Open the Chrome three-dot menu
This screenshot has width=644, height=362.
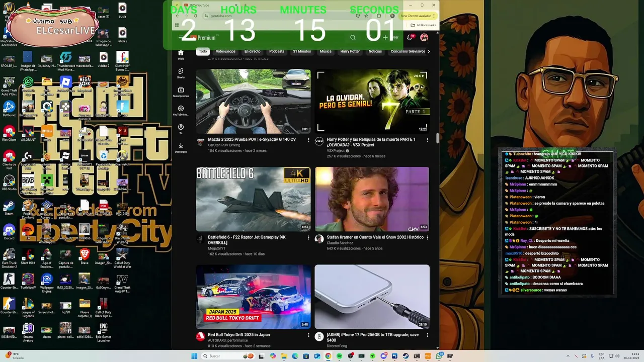tap(434, 16)
